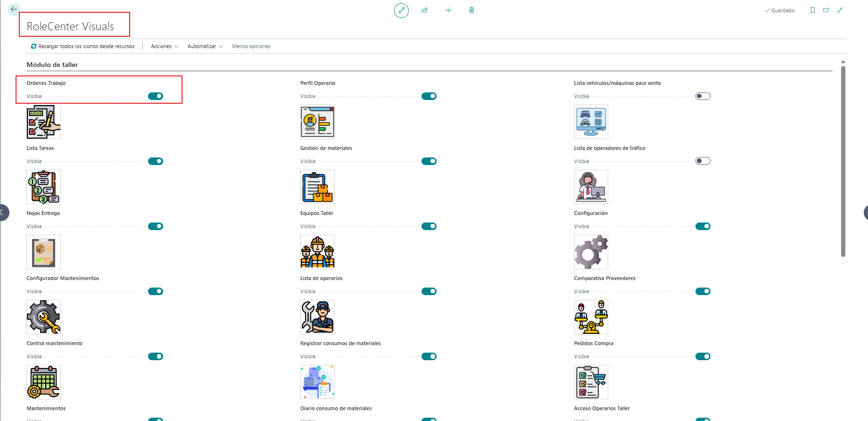The image size is (868, 421).
Task: Click the plus icon to create new
Action: (x=448, y=10)
